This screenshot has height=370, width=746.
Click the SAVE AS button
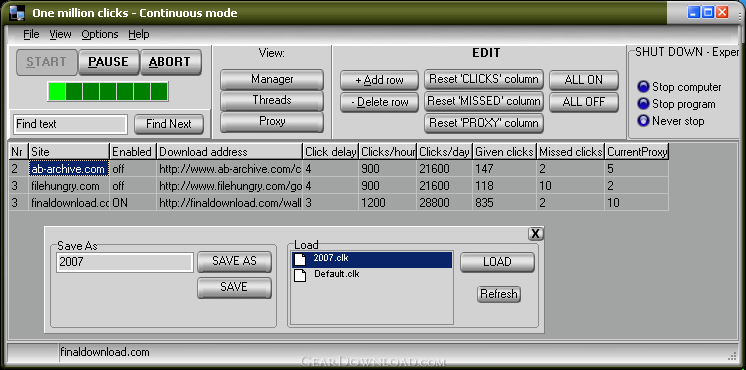click(234, 261)
